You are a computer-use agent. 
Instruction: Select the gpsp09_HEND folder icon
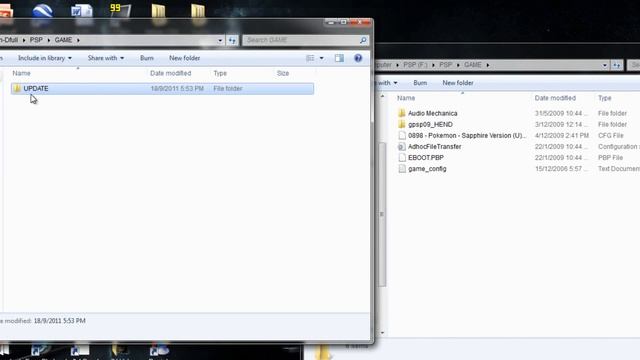pos(402,124)
